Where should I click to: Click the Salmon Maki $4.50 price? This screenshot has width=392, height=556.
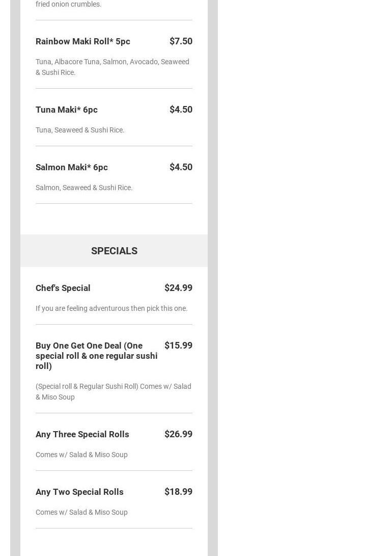tap(181, 167)
